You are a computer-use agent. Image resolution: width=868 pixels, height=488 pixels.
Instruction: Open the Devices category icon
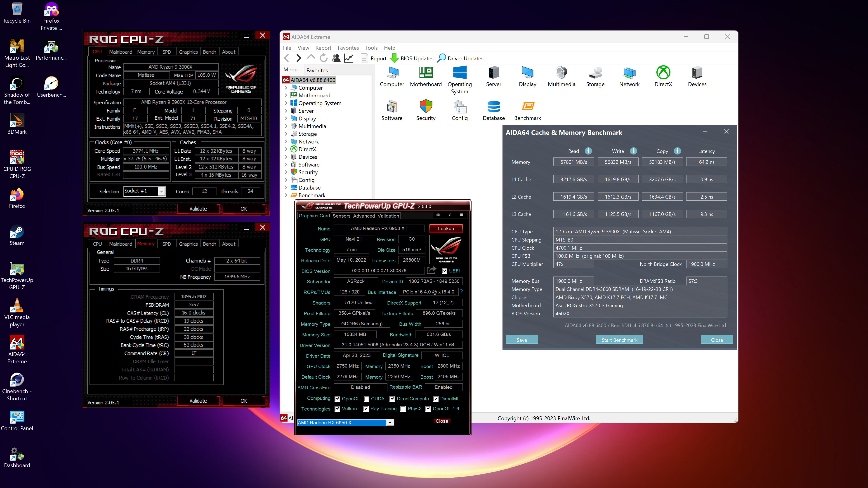(697, 76)
